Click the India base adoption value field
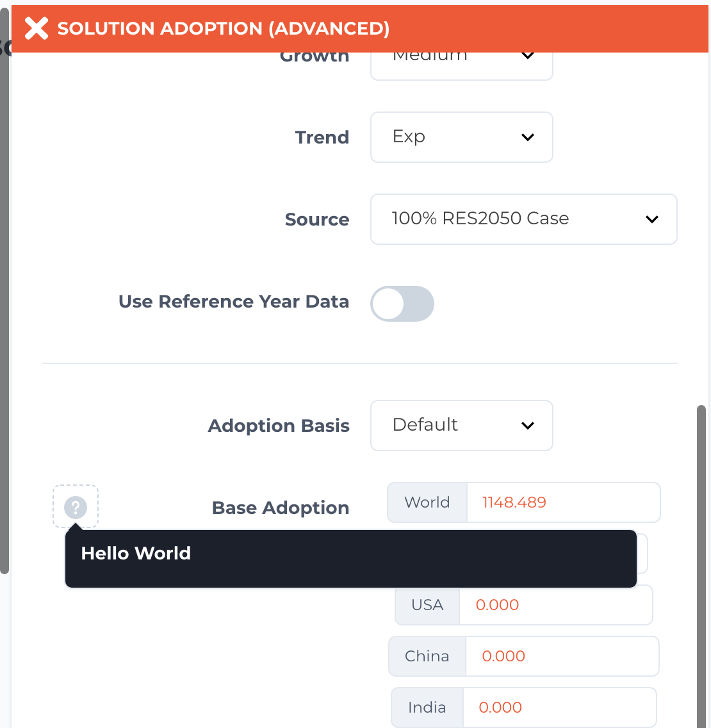 pyautogui.click(x=560, y=707)
